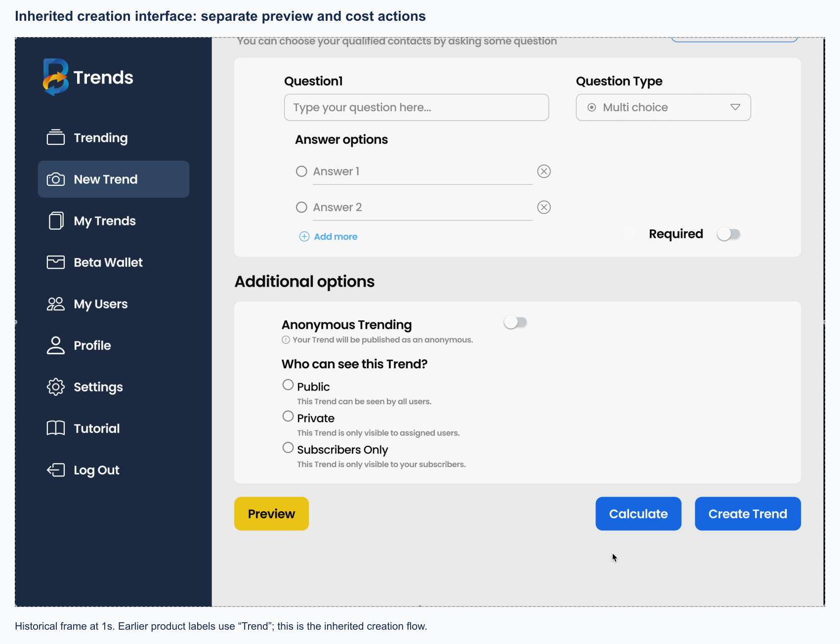
Task: Click the Log Out arrow icon
Action: [x=56, y=470]
